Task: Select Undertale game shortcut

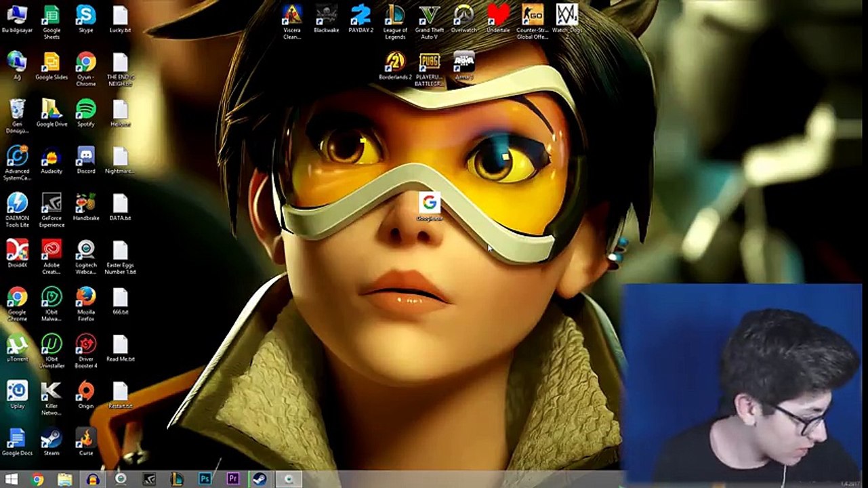Action: tap(498, 19)
